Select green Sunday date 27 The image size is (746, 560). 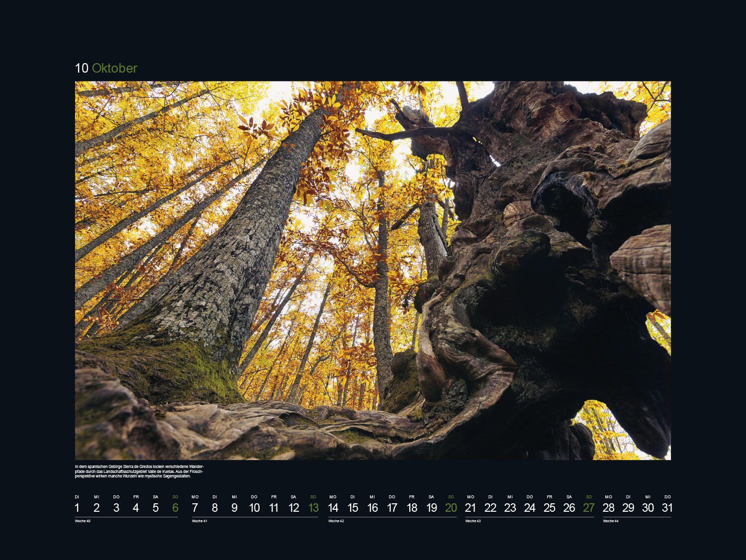pyautogui.click(x=589, y=508)
